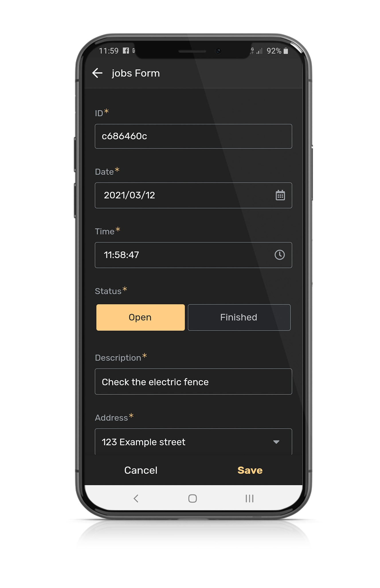The image size is (380, 588).
Task: Tap the 'ID' field label
Action: point(99,113)
